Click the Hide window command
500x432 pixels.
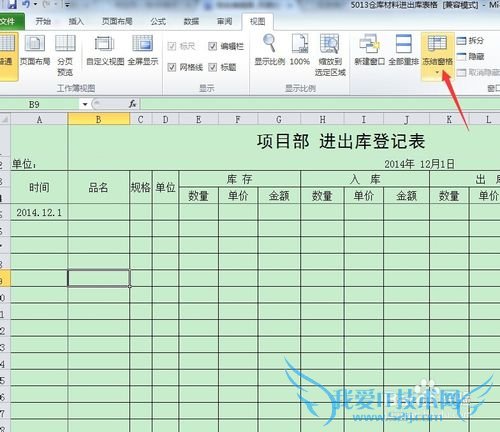coord(470,56)
